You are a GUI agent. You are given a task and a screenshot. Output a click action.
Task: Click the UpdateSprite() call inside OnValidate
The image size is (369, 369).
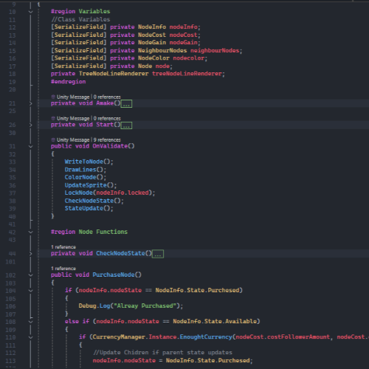[x=91, y=185]
